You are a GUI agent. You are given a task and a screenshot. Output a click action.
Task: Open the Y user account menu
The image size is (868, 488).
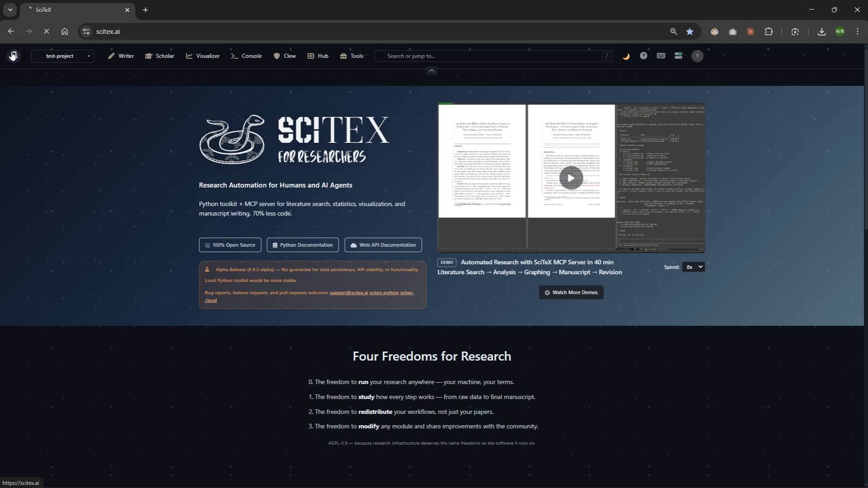click(x=697, y=56)
